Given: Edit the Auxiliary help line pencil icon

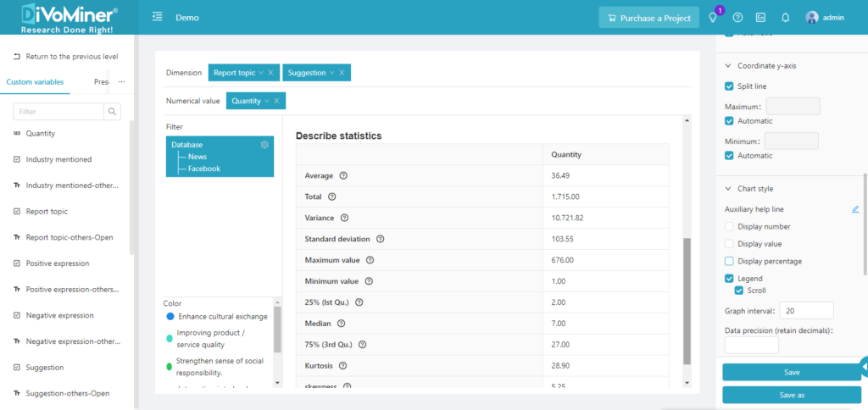Looking at the screenshot, I should 855,209.
